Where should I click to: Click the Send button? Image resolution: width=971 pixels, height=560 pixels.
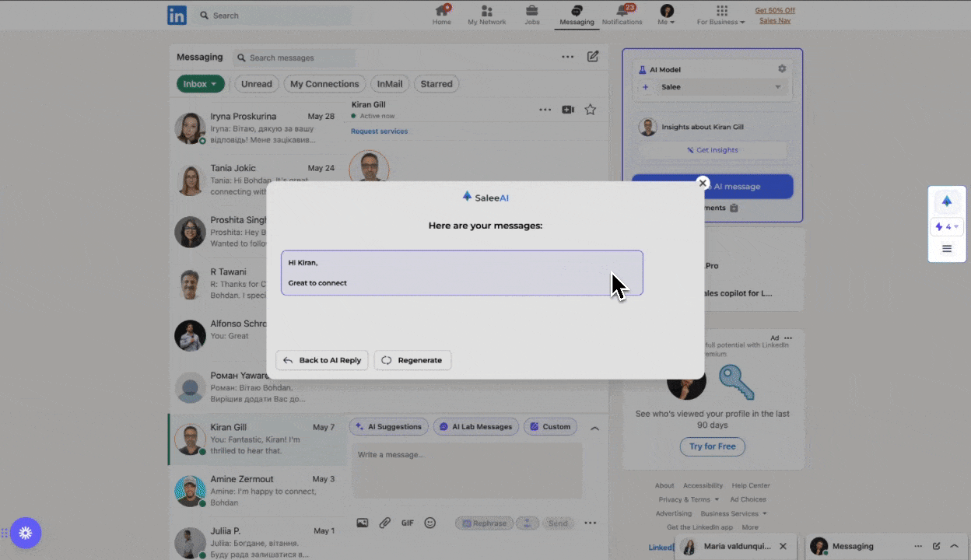558,523
